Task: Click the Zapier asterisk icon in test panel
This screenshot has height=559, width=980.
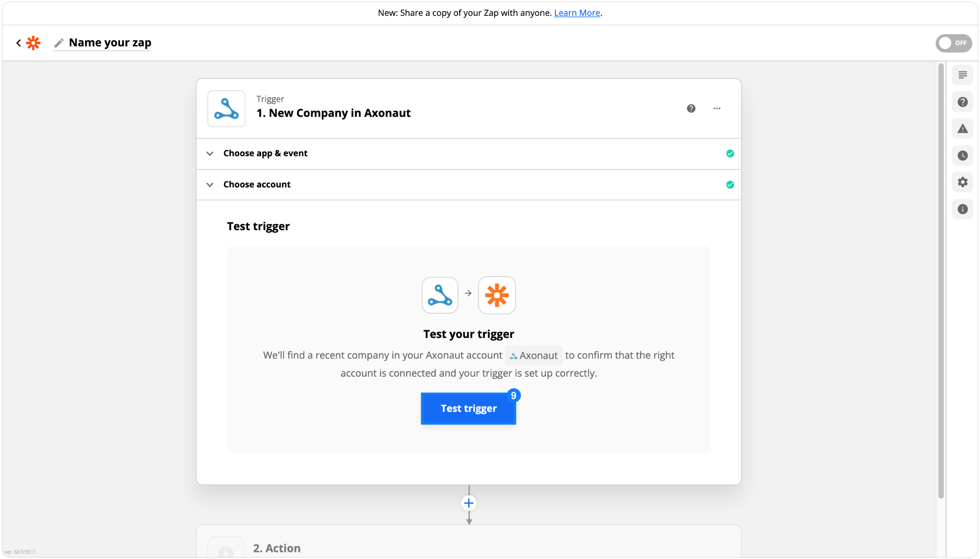Action: (497, 295)
